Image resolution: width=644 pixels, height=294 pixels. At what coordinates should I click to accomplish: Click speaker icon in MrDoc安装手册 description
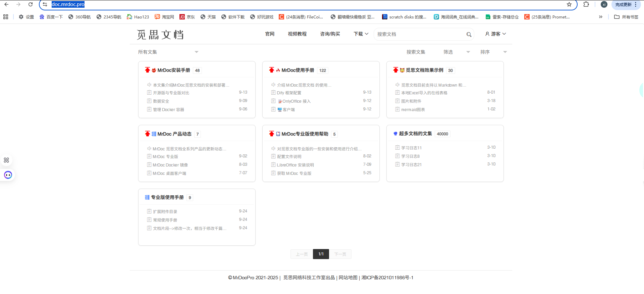149,85
